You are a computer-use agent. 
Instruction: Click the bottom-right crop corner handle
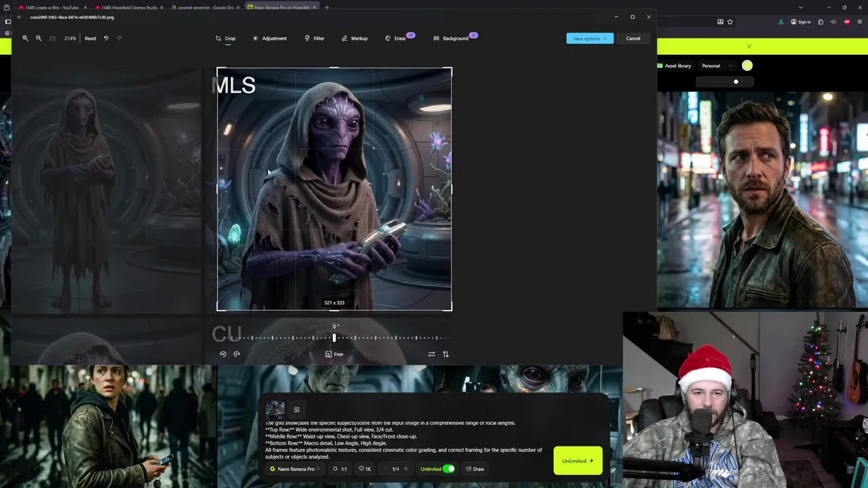(450, 309)
